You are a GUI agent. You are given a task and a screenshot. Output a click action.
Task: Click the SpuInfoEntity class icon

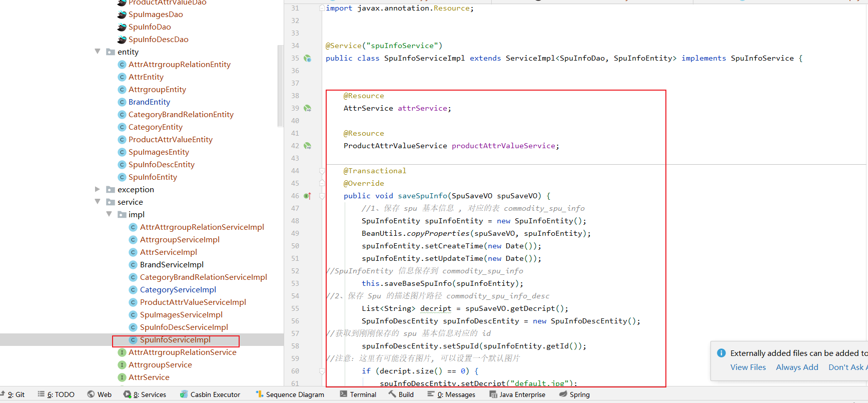click(122, 177)
